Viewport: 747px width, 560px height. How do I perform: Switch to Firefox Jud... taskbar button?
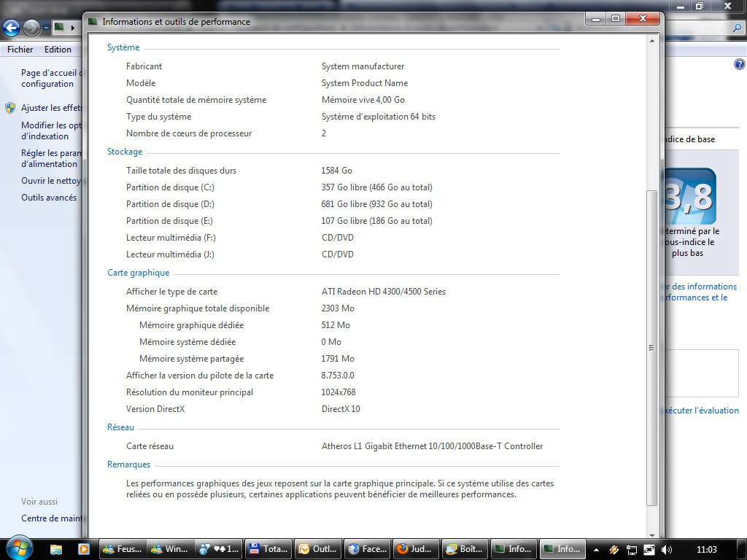416,549
